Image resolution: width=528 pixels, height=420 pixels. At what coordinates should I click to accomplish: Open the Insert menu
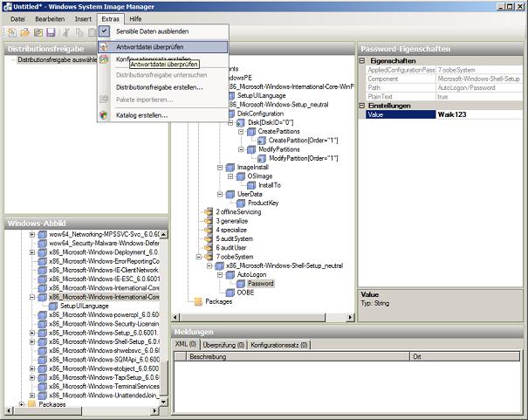pyautogui.click(x=83, y=19)
